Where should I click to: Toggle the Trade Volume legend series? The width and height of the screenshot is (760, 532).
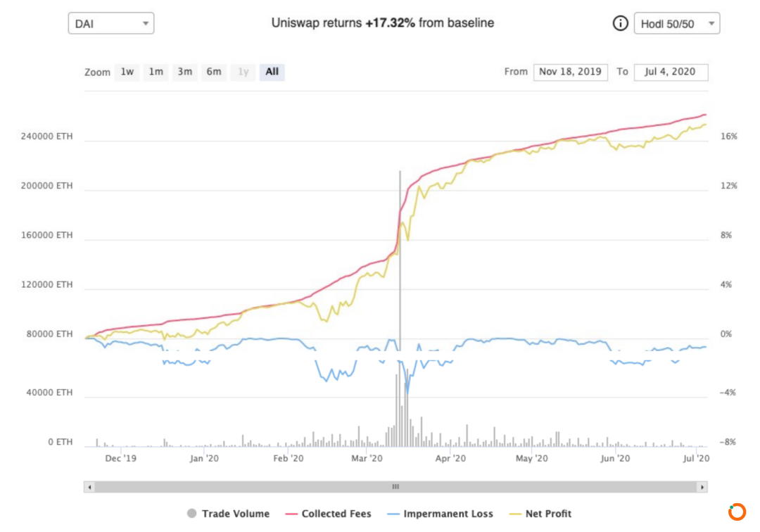[228, 514]
